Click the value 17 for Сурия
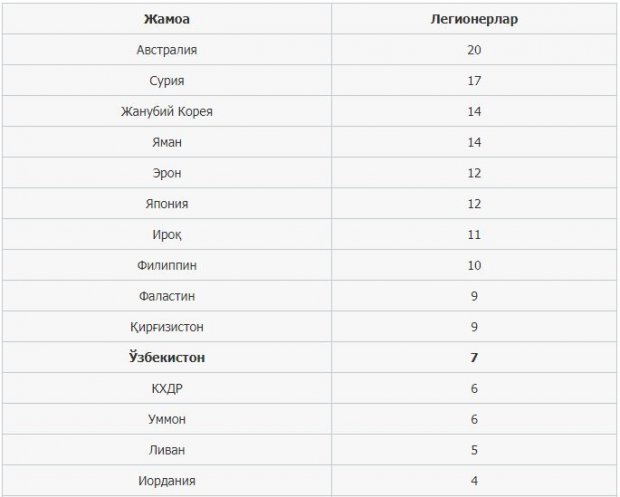This screenshot has width=620, height=497. (x=474, y=81)
